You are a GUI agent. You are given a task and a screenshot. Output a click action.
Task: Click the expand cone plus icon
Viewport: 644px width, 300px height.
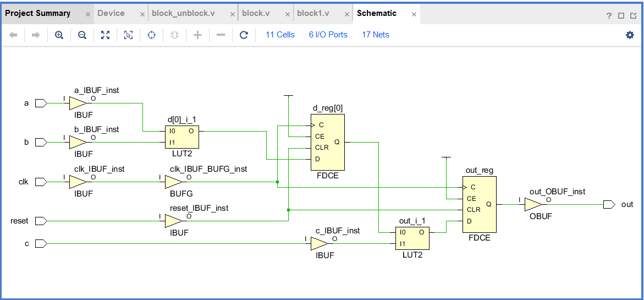[x=197, y=35]
